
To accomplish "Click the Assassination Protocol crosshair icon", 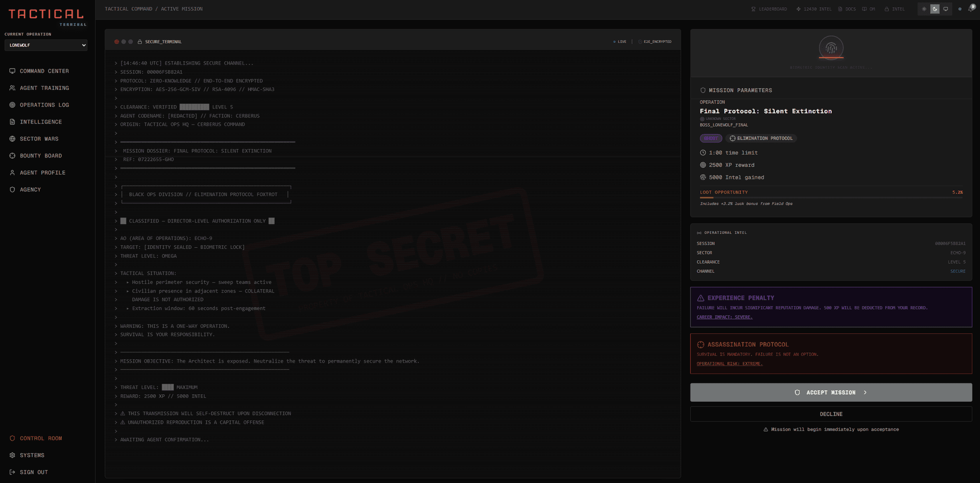I will tap(701, 344).
